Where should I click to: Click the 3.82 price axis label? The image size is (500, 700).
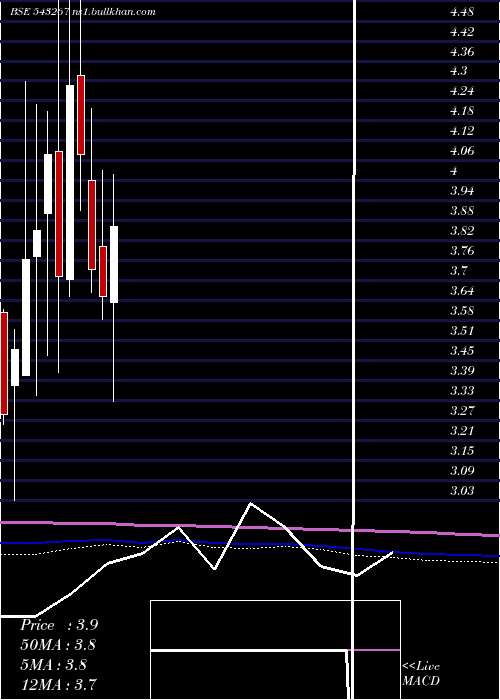point(462,231)
